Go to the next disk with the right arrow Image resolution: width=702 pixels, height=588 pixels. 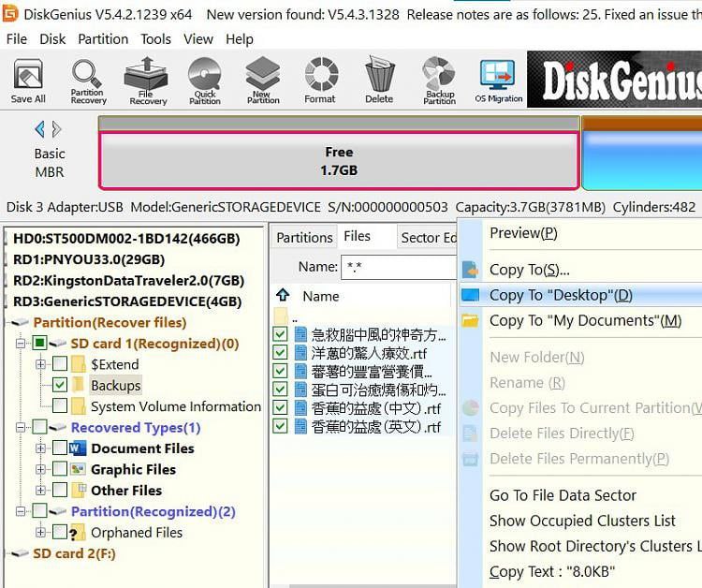(x=56, y=129)
